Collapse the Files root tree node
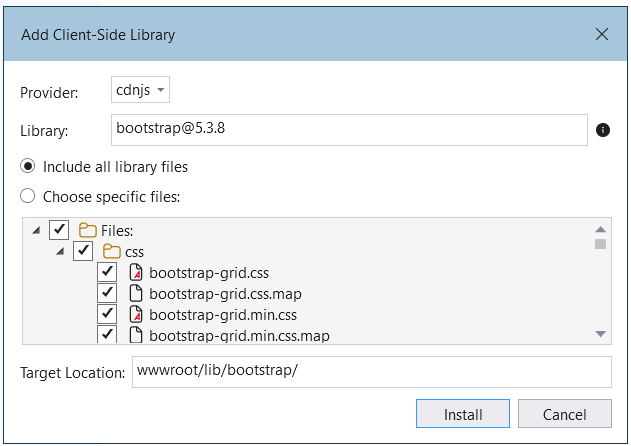The height and width of the screenshot is (446, 631). pos(37,230)
